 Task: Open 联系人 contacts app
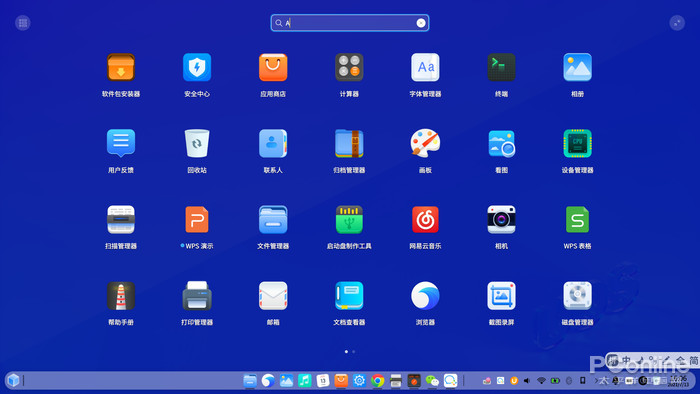pyautogui.click(x=273, y=143)
